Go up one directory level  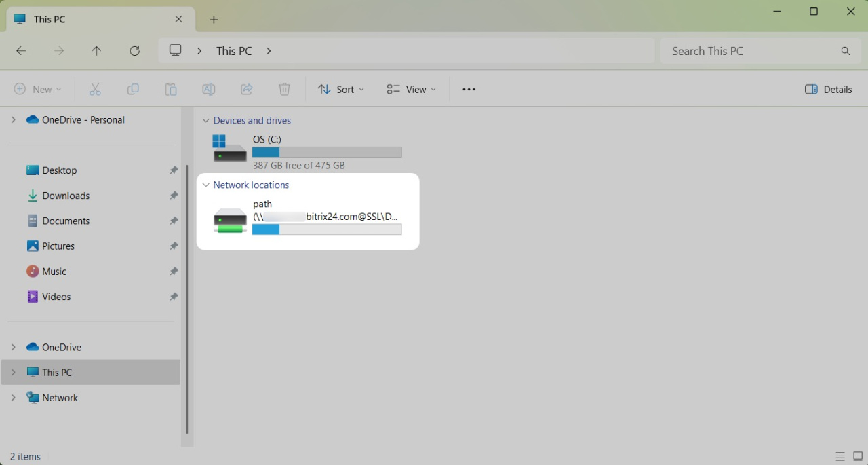pos(97,51)
